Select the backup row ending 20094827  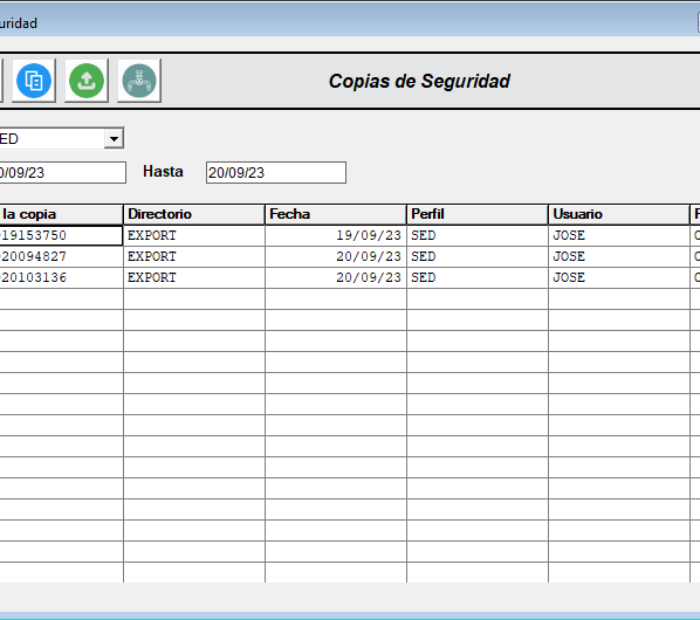[x=60, y=257]
